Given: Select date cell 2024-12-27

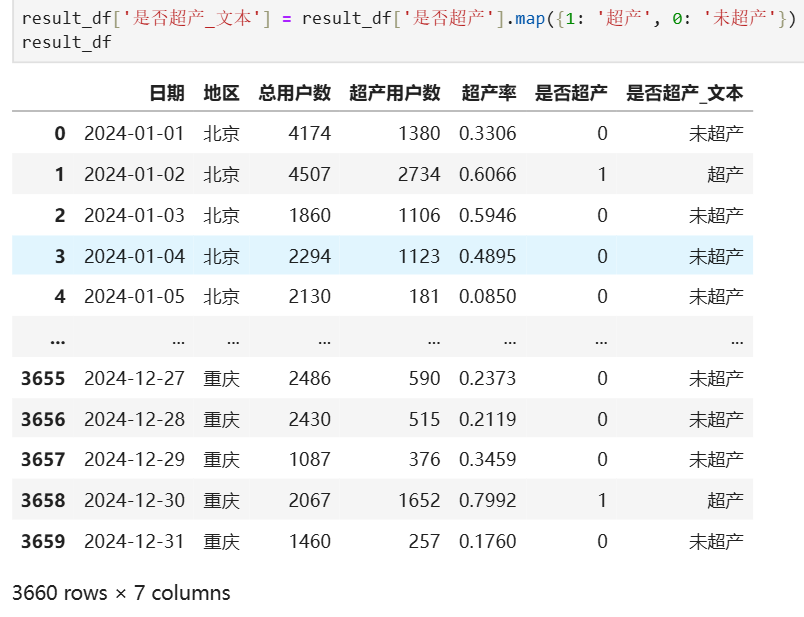Looking at the screenshot, I should pyautogui.click(x=134, y=379).
